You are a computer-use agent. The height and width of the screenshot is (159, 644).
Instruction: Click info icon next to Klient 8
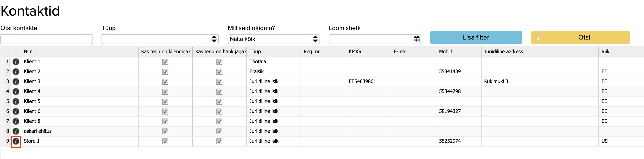pyautogui.click(x=16, y=122)
